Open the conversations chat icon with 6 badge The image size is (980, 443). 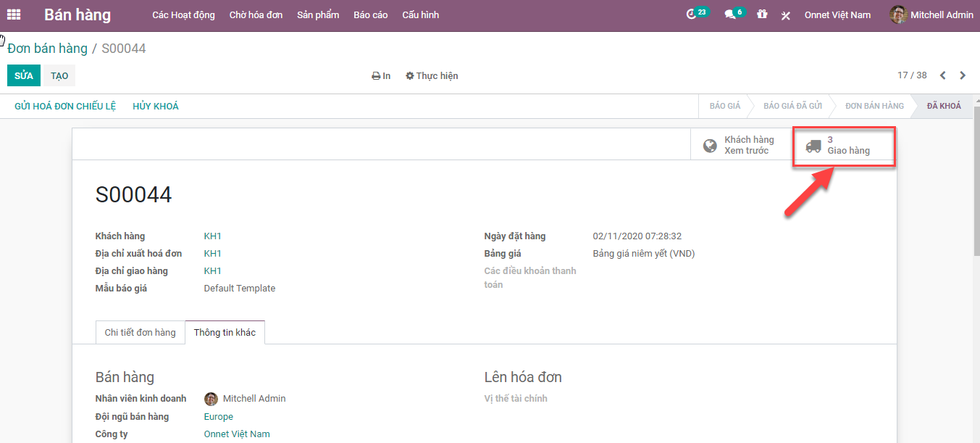[730, 15]
